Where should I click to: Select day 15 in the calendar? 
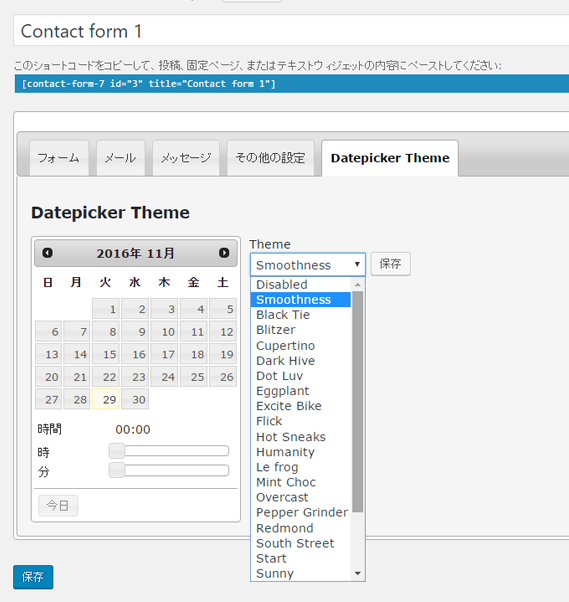click(x=106, y=354)
